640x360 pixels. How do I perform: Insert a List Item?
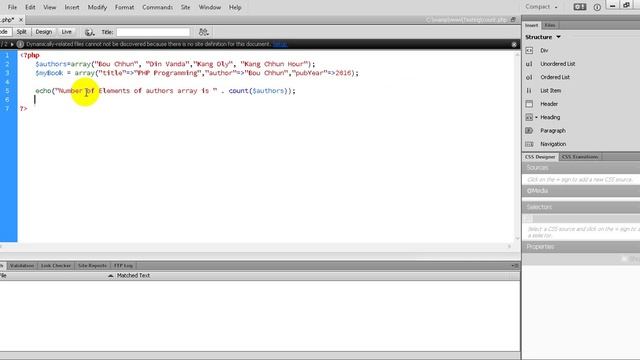(550, 91)
